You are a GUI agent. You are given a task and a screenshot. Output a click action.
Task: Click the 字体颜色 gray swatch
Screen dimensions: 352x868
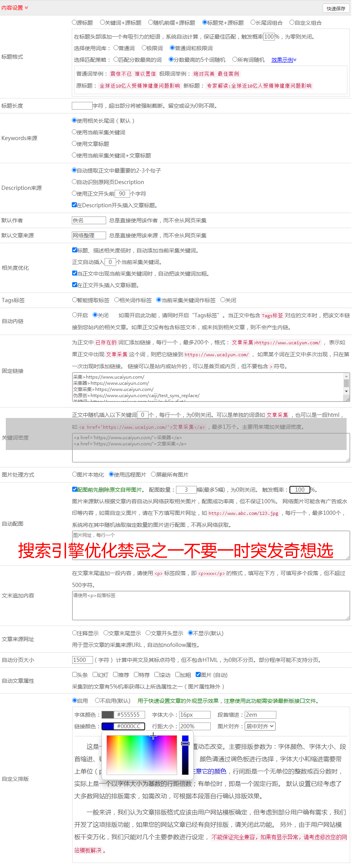(x=108, y=715)
